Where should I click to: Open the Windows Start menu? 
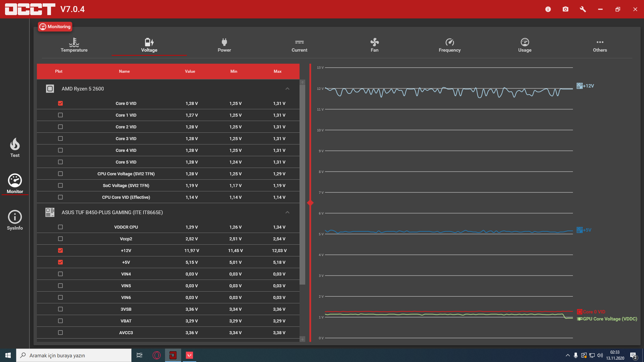click(x=8, y=355)
